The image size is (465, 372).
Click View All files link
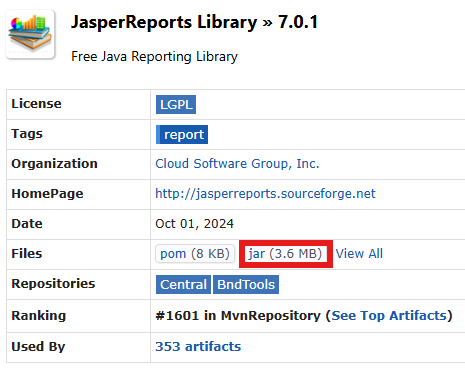coord(359,254)
